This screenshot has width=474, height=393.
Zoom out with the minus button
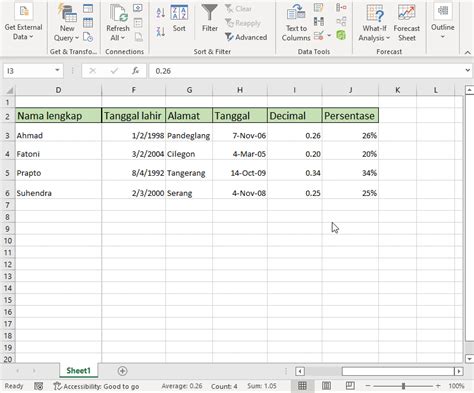[368, 386]
